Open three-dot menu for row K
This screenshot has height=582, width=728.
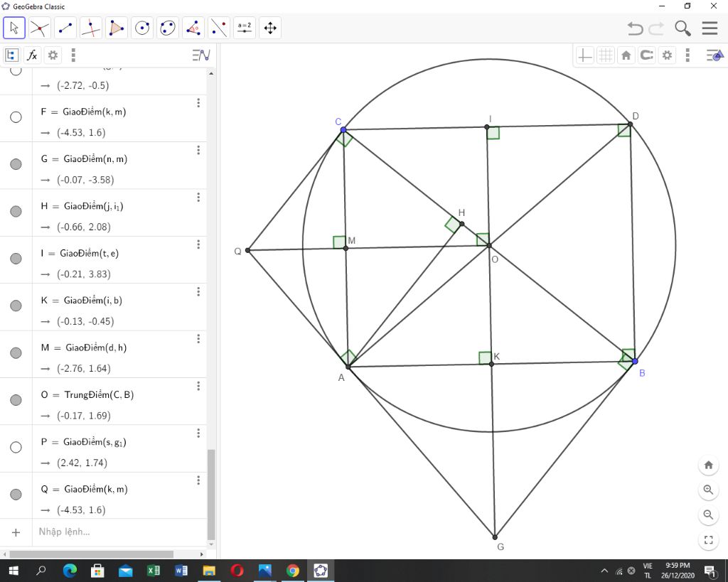coord(198,292)
